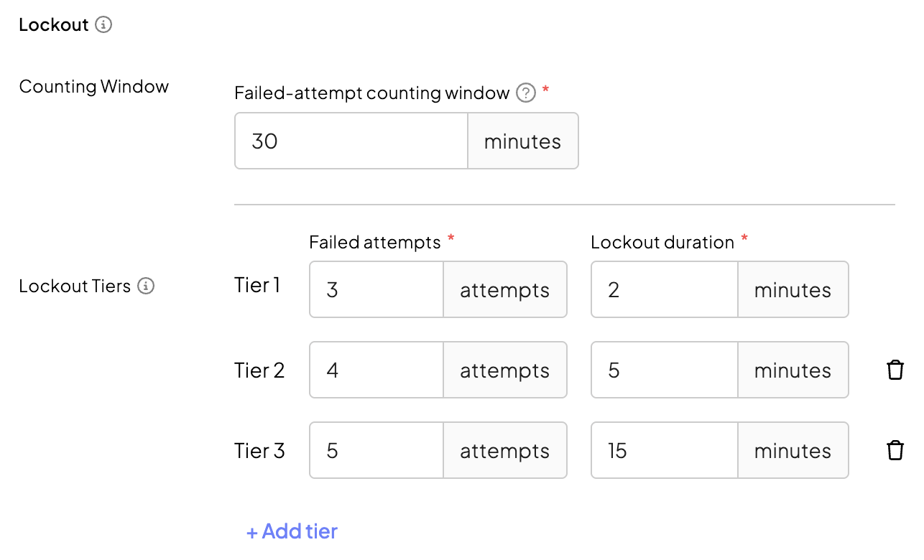This screenshot has height=560, width=924.
Task: Click Tier 2 attempts unit label
Action: [x=504, y=370]
